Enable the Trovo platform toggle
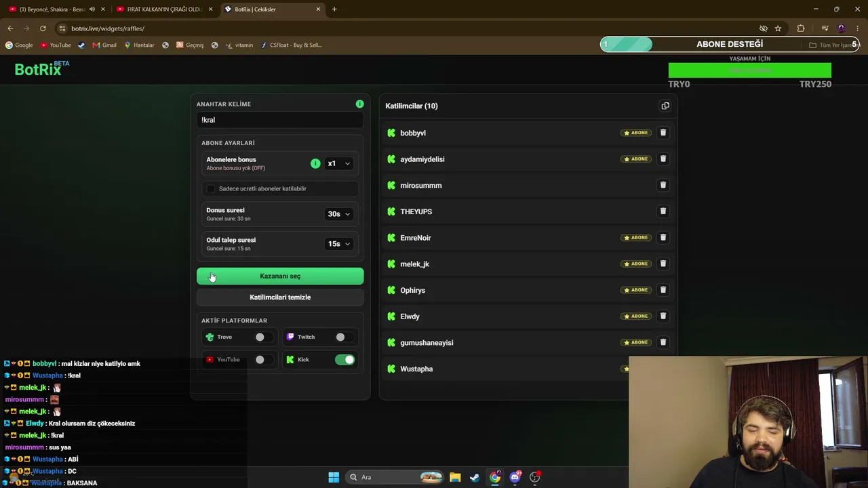Viewport: 868px width, 488px height. click(x=263, y=337)
